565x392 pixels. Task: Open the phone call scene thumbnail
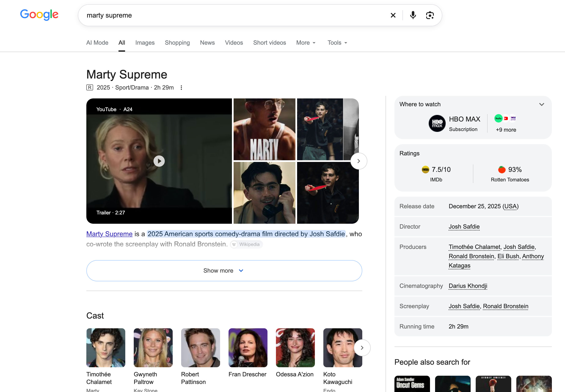click(x=264, y=193)
